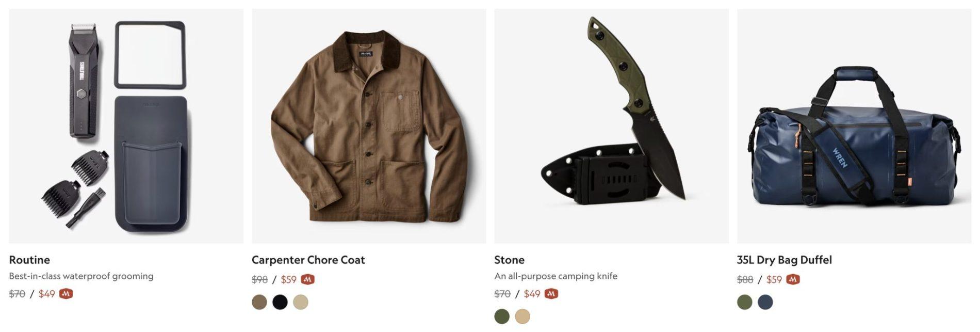Open the Routine product title link
The height and width of the screenshot is (332, 980).
(29, 260)
